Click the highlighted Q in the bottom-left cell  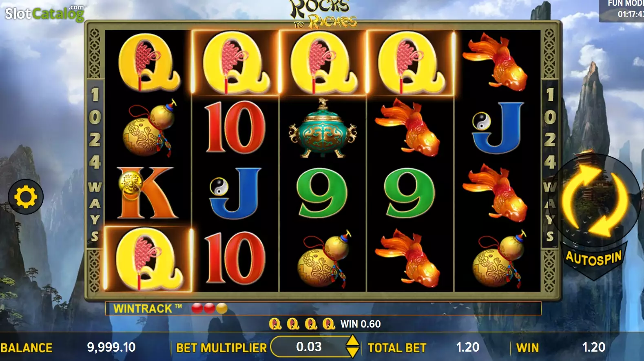click(x=148, y=259)
